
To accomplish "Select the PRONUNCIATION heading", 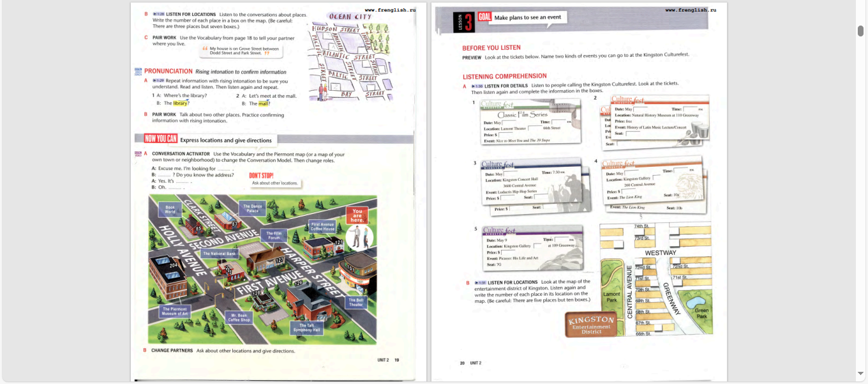I will pos(168,71).
